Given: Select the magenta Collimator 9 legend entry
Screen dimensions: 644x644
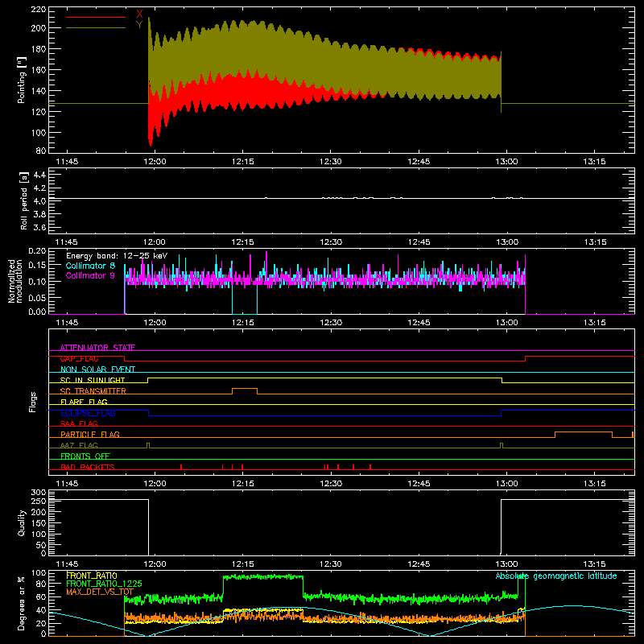Looking at the screenshot, I should tap(90, 275).
